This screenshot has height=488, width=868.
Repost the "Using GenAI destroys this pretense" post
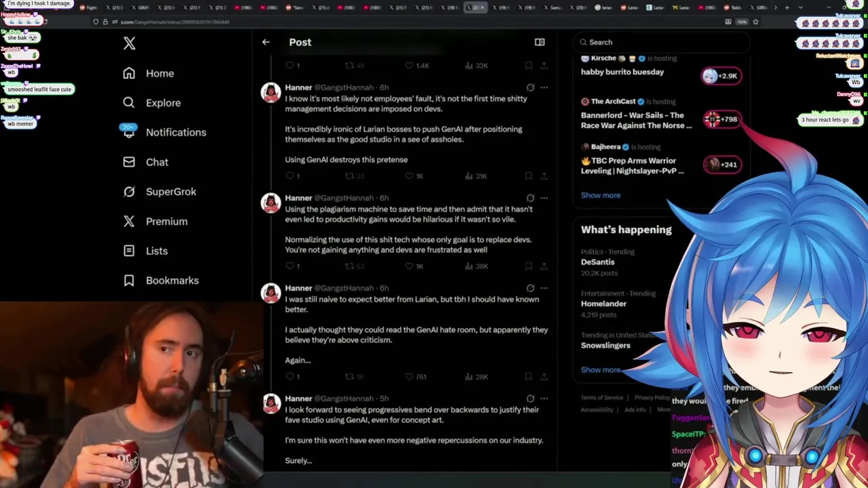tap(355, 176)
